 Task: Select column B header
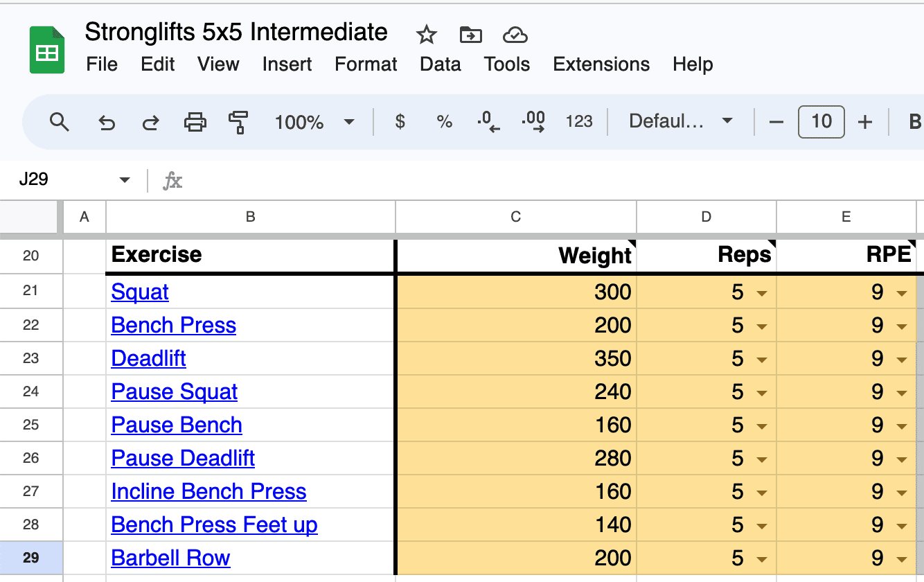[251, 217]
